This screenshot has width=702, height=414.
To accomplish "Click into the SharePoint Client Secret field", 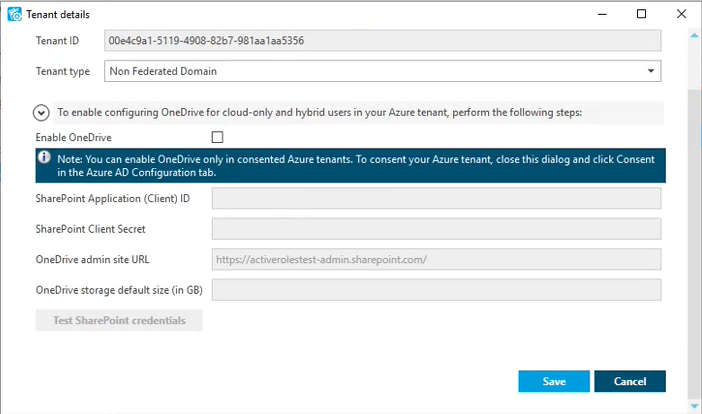I will click(437, 229).
